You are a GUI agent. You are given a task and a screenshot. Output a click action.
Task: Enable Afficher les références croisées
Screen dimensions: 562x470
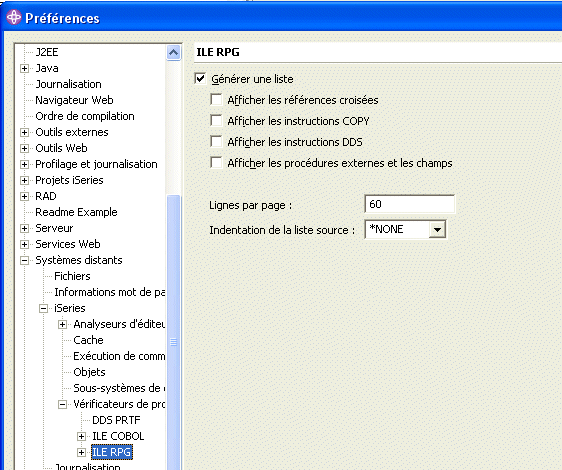pos(216,99)
